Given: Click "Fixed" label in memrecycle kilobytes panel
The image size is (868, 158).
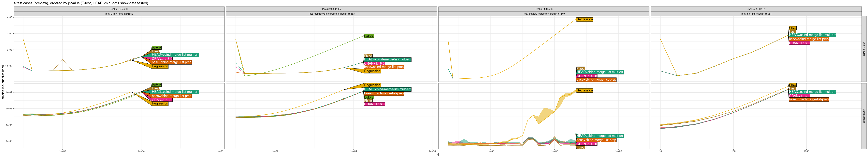Looking at the screenshot, I should coord(368,56).
